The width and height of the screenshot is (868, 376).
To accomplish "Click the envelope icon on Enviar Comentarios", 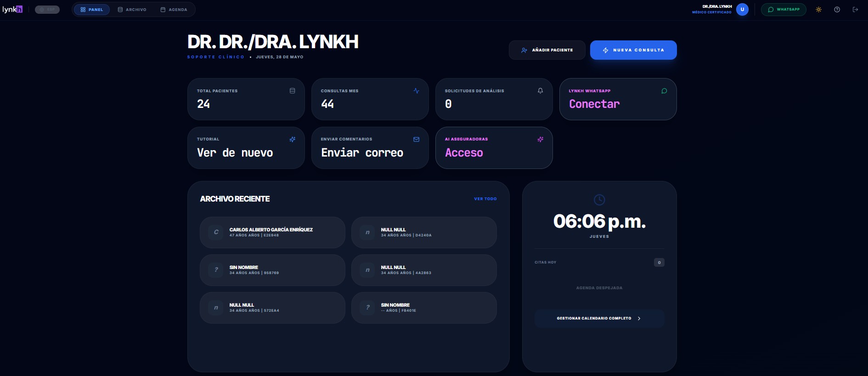I will [x=416, y=140].
